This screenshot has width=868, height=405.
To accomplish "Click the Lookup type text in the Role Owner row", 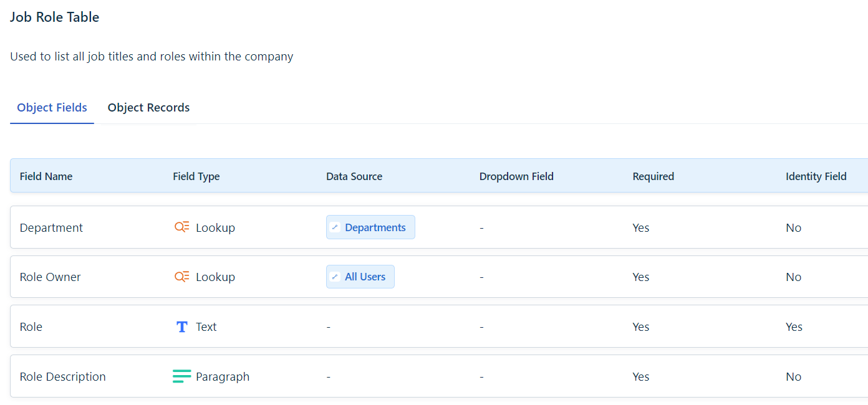I will [x=215, y=277].
